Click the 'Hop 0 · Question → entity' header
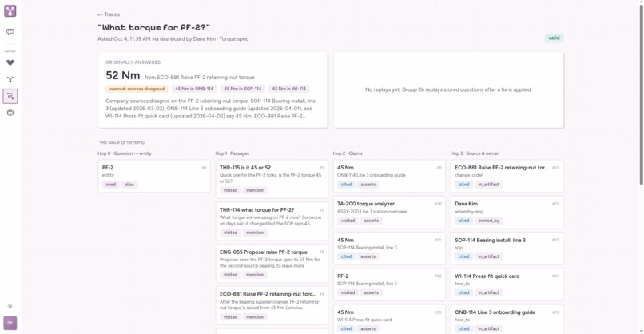 tap(125, 153)
